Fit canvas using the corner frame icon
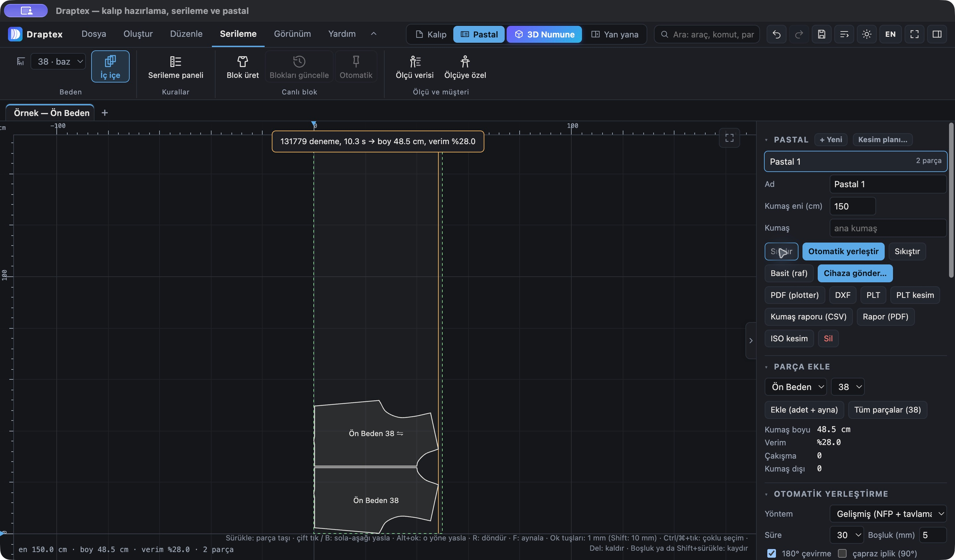The height and width of the screenshot is (560, 955). [730, 138]
